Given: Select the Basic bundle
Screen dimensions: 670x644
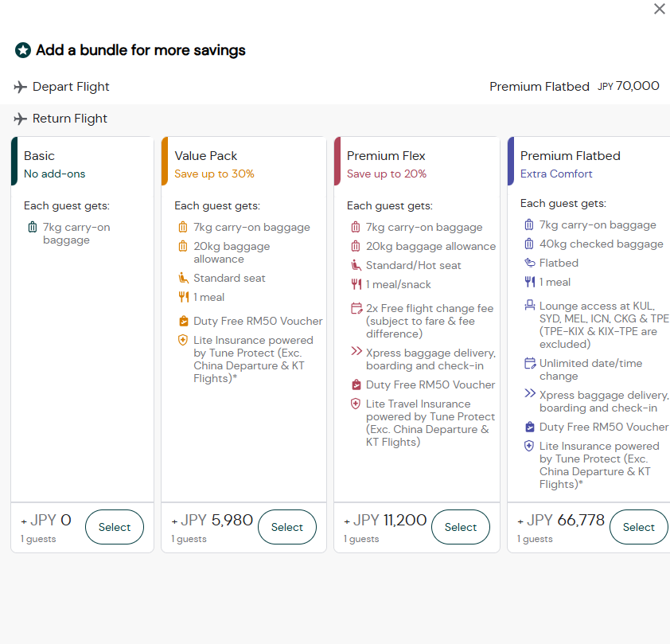Looking at the screenshot, I should 115,527.
